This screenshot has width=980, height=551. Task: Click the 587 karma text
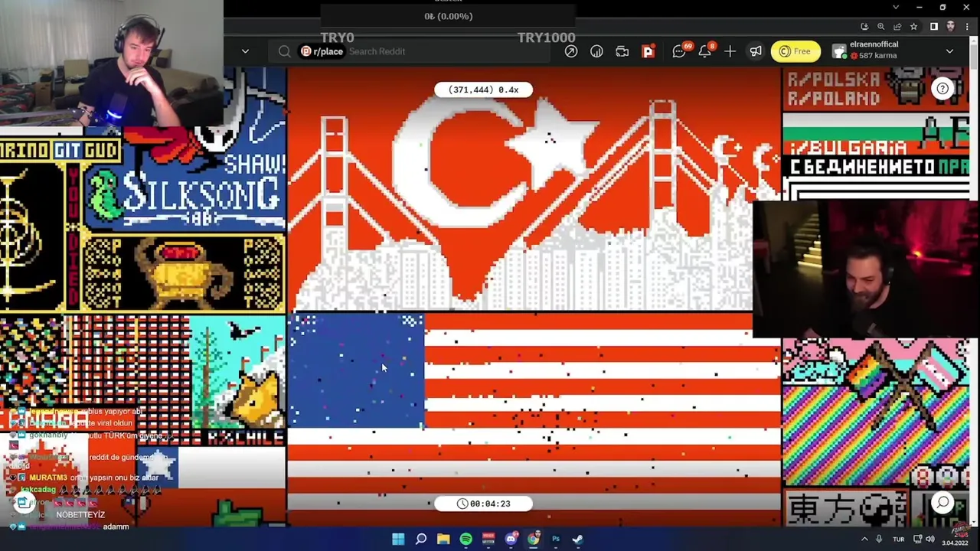[x=878, y=56]
